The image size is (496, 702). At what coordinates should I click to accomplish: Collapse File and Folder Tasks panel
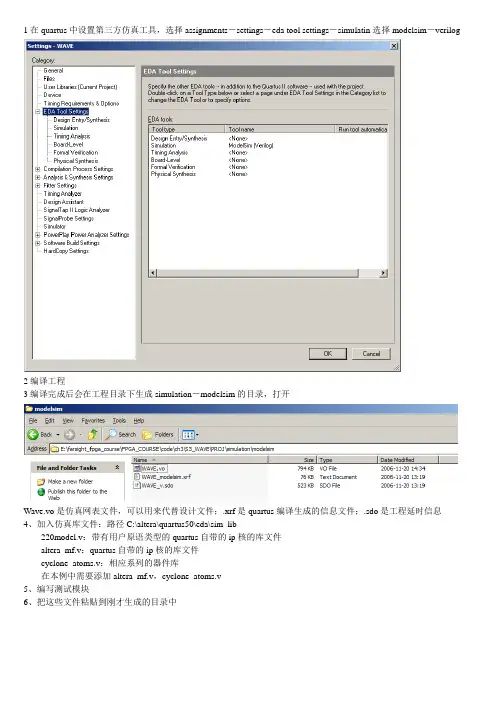(117, 467)
